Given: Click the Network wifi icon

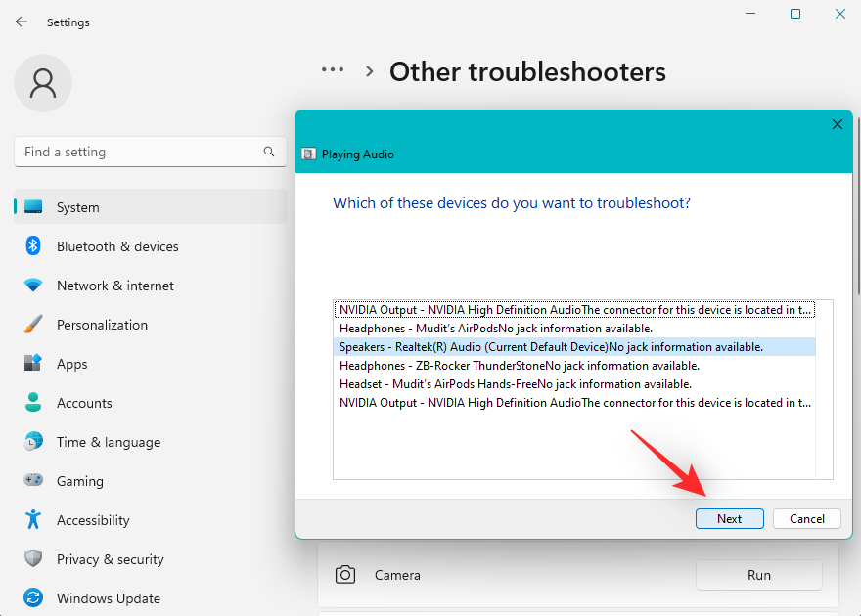Looking at the screenshot, I should point(33,286).
